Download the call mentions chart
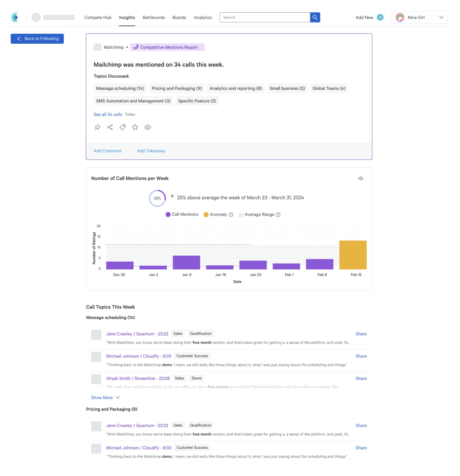Viewport: 460px width, 476px height. click(361, 178)
